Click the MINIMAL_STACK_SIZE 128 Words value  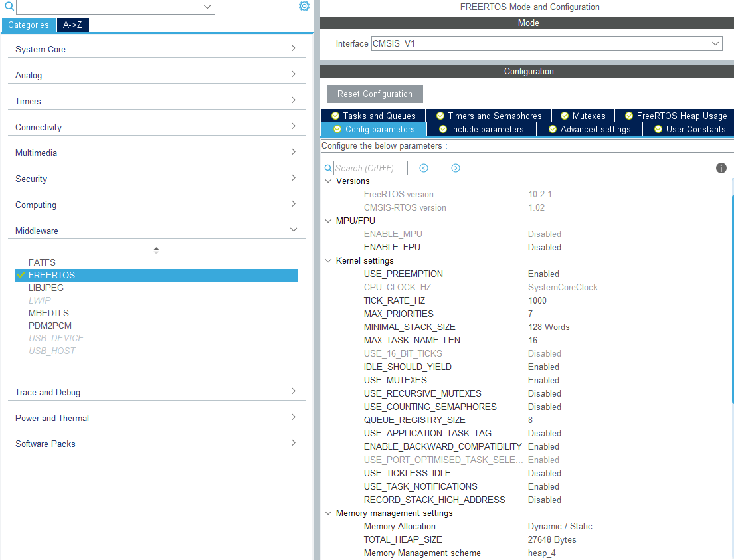click(549, 327)
